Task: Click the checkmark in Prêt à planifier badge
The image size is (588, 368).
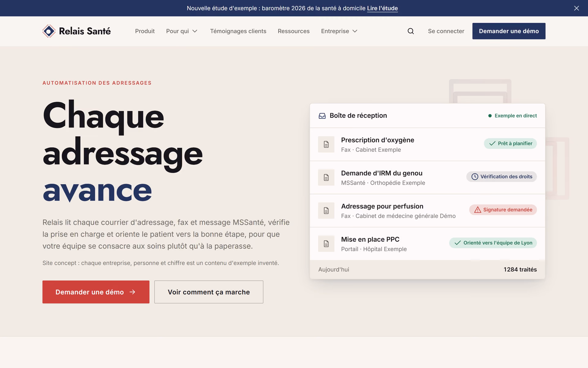Action: [x=492, y=144]
